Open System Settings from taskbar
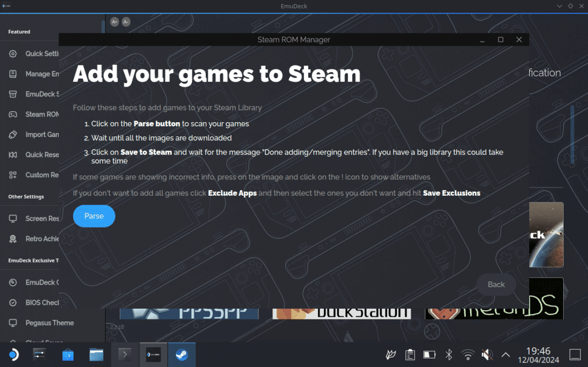588x367 pixels. pos(40,354)
